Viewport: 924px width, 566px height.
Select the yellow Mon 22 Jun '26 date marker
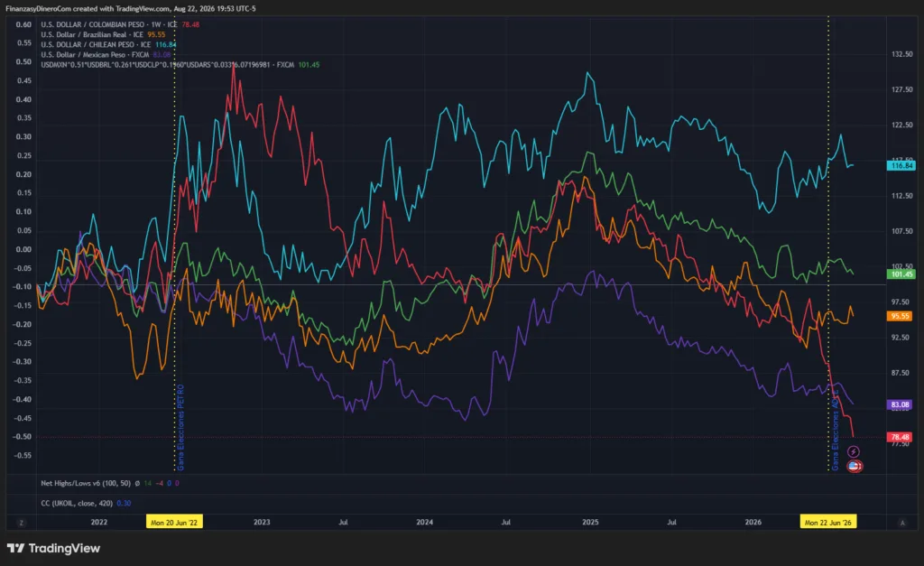[828, 523]
